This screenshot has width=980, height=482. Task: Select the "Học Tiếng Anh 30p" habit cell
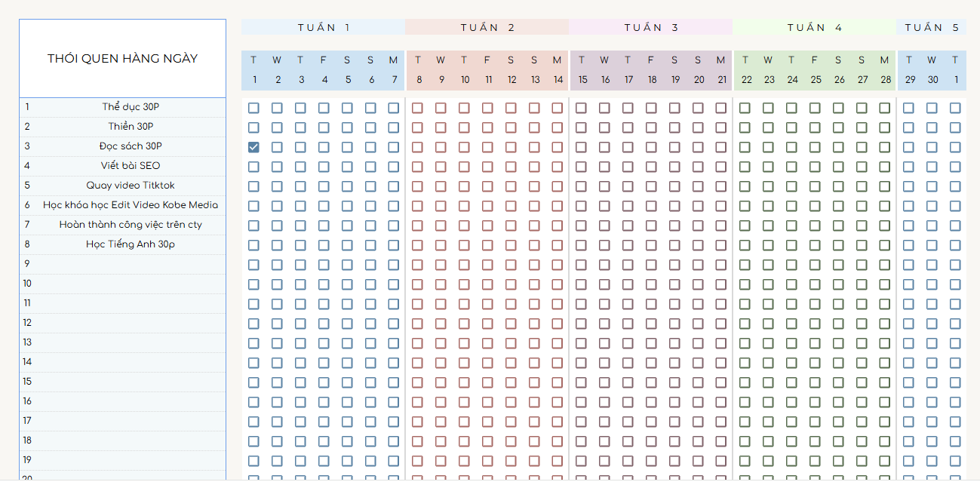point(131,244)
